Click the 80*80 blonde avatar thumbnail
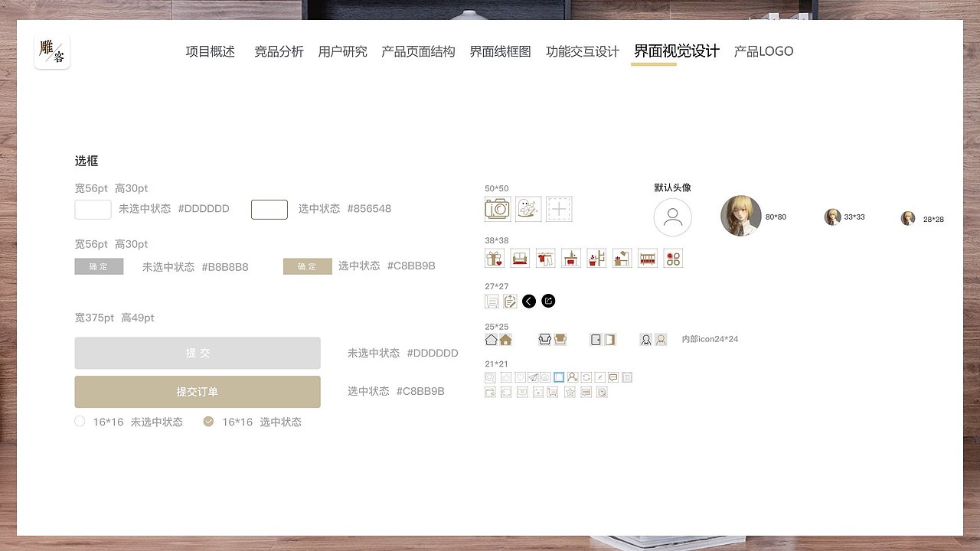This screenshot has width=980, height=551. click(x=740, y=215)
